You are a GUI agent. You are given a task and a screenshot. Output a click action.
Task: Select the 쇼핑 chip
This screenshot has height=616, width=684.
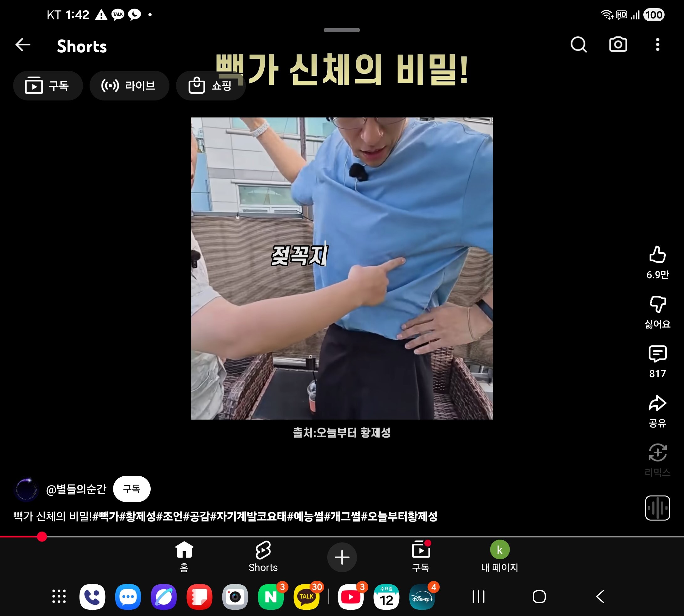[x=210, y=86]
